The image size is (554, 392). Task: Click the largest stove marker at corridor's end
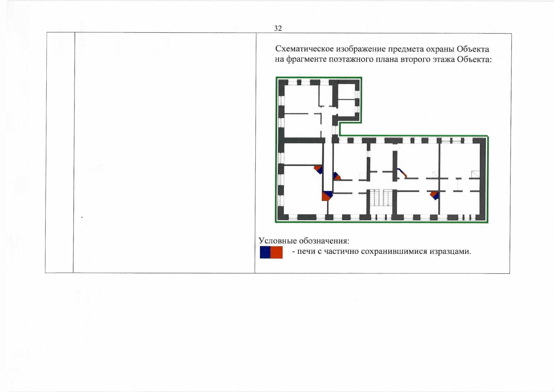(326, 195)
